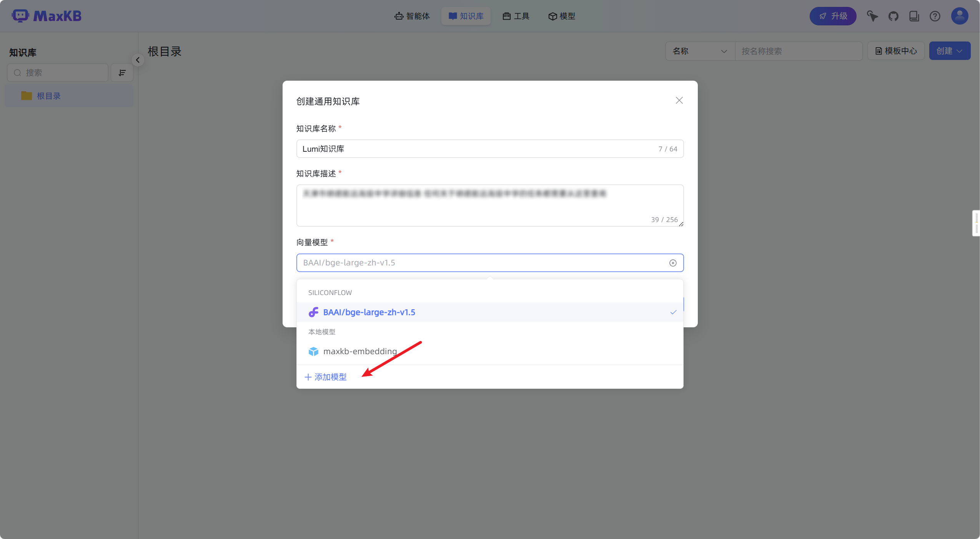Open the help question mark icon

935,16
